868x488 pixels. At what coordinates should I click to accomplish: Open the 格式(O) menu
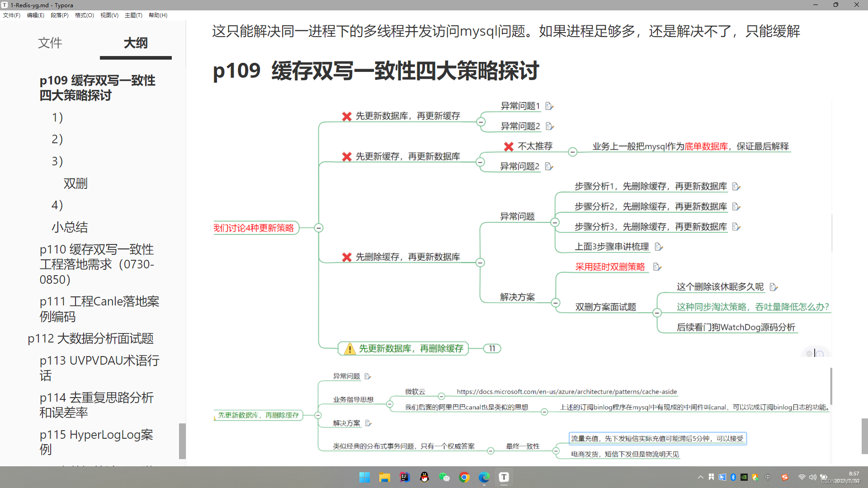tap(84, 15)
